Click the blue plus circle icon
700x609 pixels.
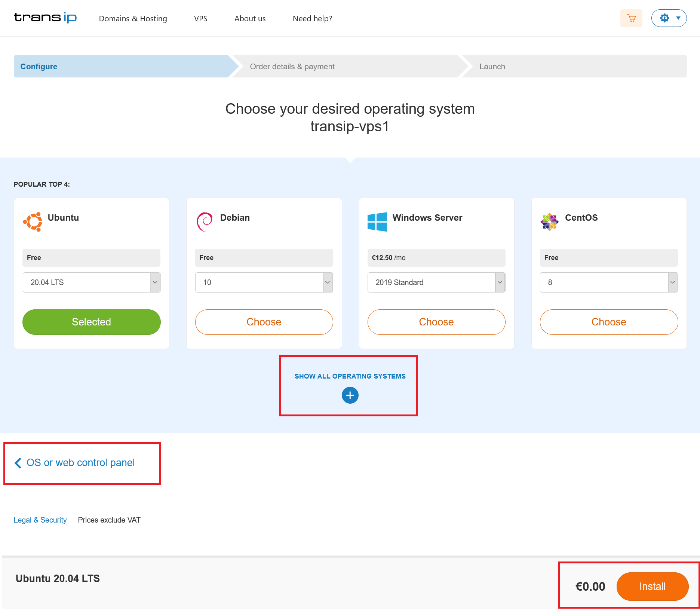coord(350,395)
